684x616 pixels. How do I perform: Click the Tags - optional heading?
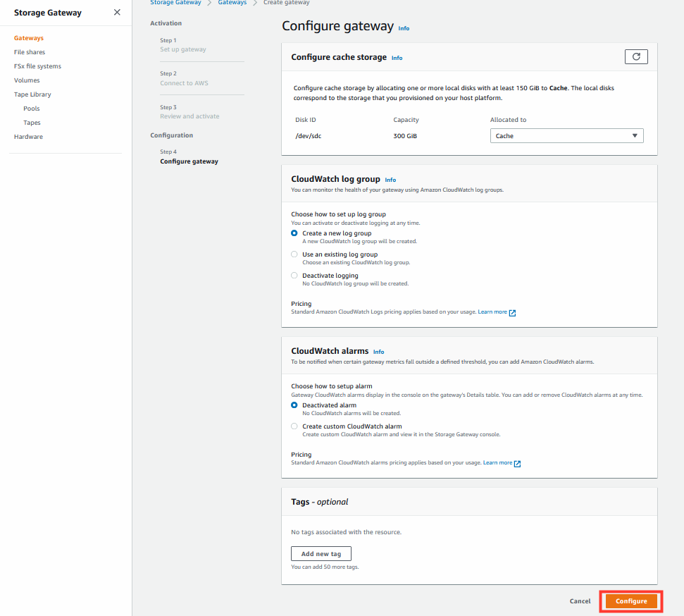(x=319, y=502)
